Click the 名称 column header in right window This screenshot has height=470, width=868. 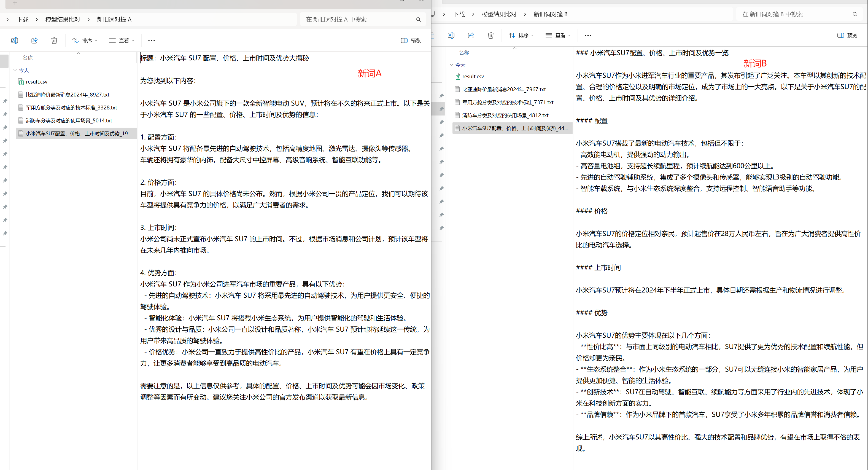pyautogui.click(x=464, y=52)
